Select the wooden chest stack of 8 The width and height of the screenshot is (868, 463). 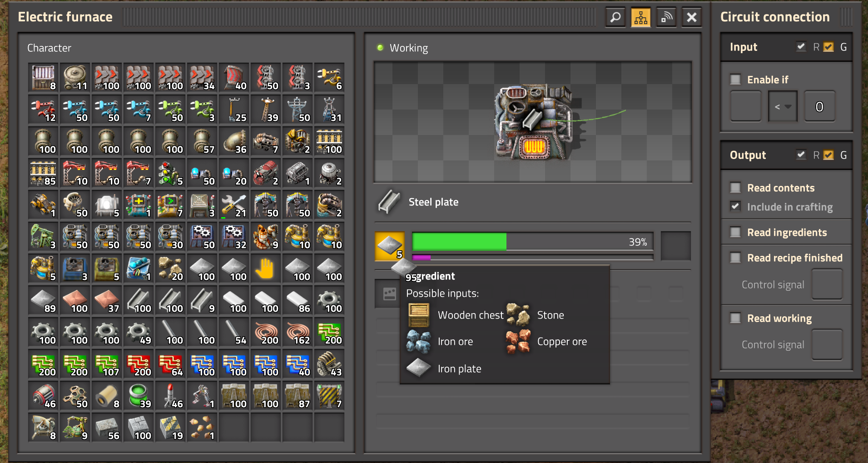coord(43,78)
